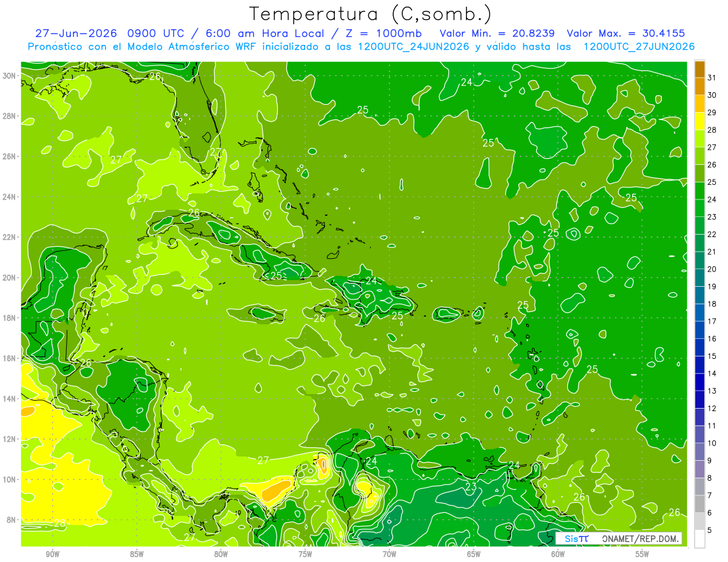Click latitude axis label '24N'

(10, 196)
